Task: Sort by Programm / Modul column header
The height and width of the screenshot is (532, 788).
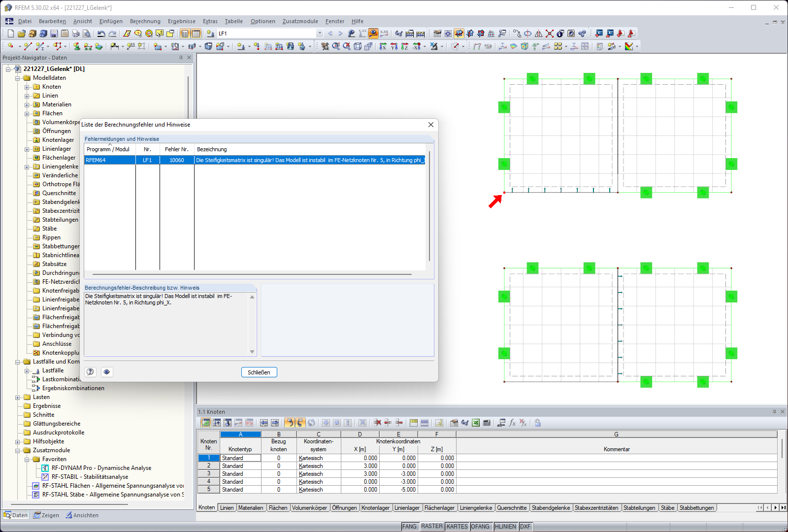Action: [x=110, y=149]
